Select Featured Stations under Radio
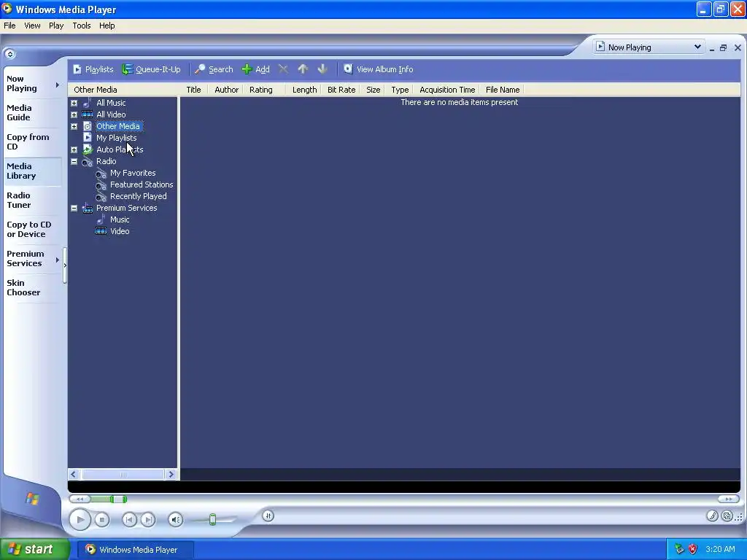 (x=142, y=184)
